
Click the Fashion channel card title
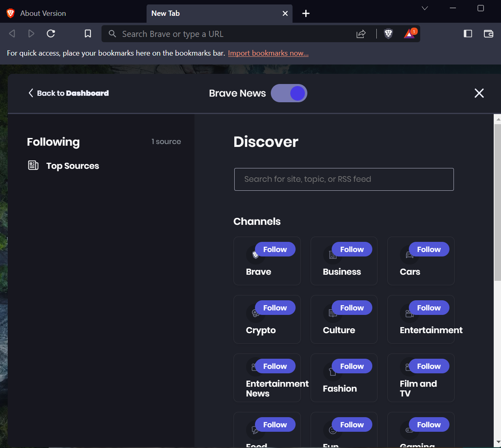tap(340, 389)
